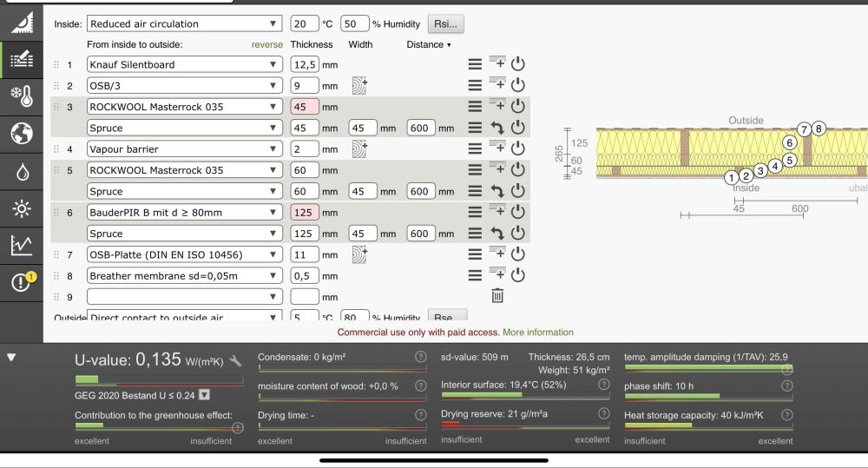Click the Rsi... button
The width and height of the screenshot is (868, 468).
pos(445,23)
